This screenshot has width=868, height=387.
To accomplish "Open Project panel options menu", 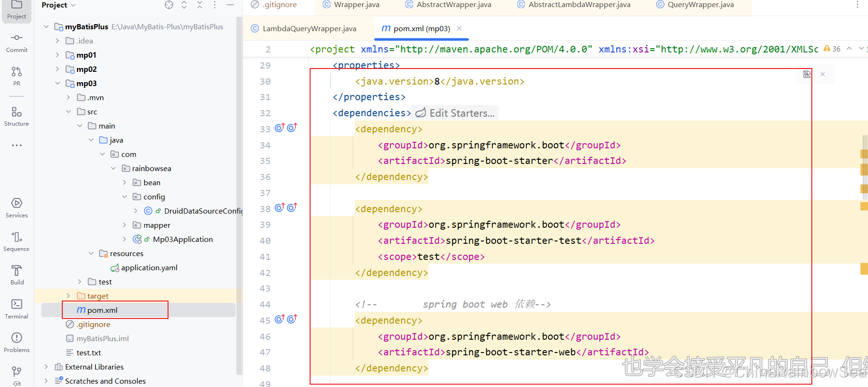I will pyautogui.click(x=215, y=5).
